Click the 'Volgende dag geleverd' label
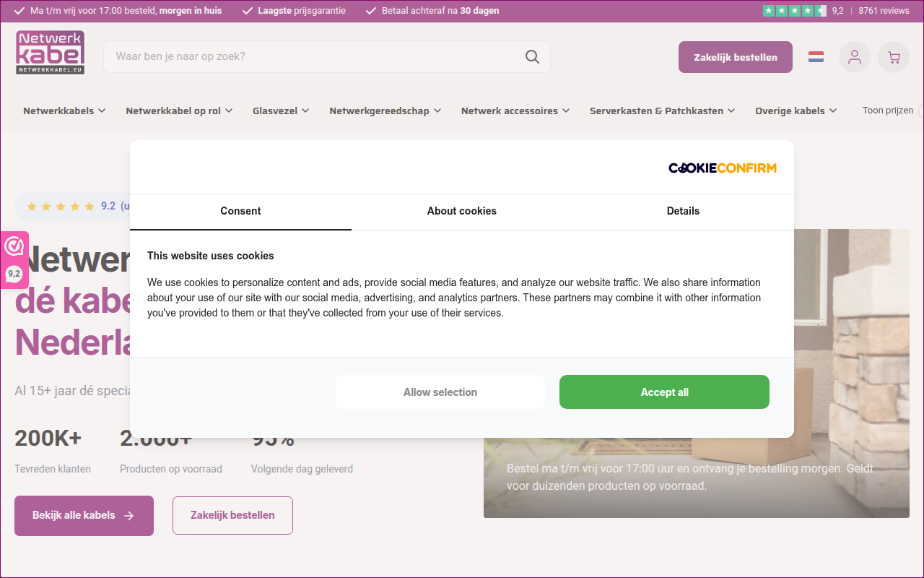The width and height of the screenshot is (924, 578). click(x=302, y=469)
